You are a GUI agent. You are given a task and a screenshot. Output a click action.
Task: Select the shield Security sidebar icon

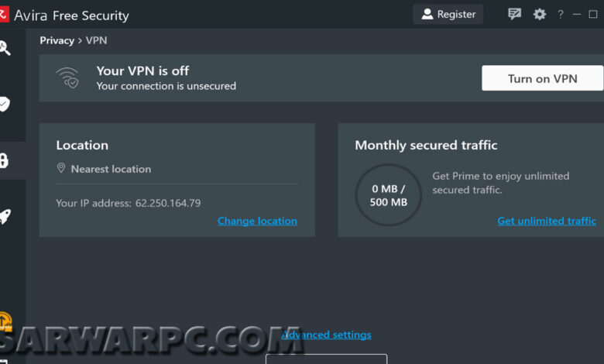(x=4, y=104)
